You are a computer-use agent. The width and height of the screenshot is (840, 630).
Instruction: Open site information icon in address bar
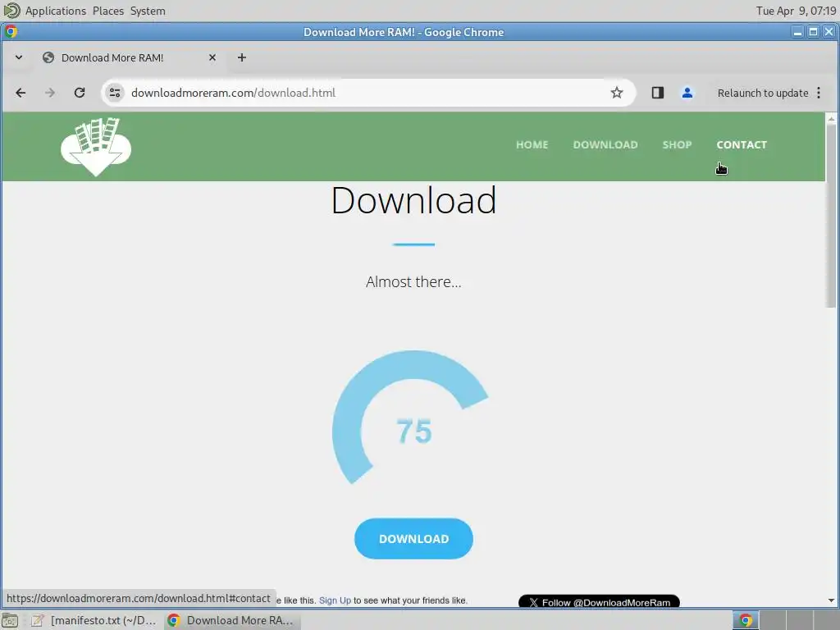click(x=115, y=93)
